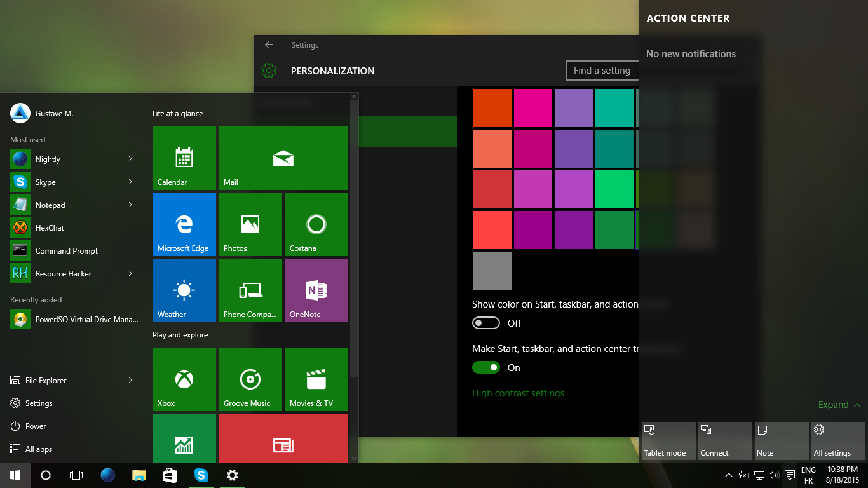Open the Cortana tile
The height and width of the screenshot is (488, 868).
[x=316, y=224]
